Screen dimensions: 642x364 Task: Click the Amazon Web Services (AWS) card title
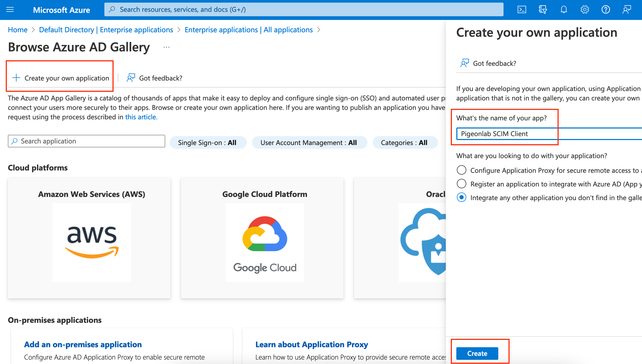(92, 194)
